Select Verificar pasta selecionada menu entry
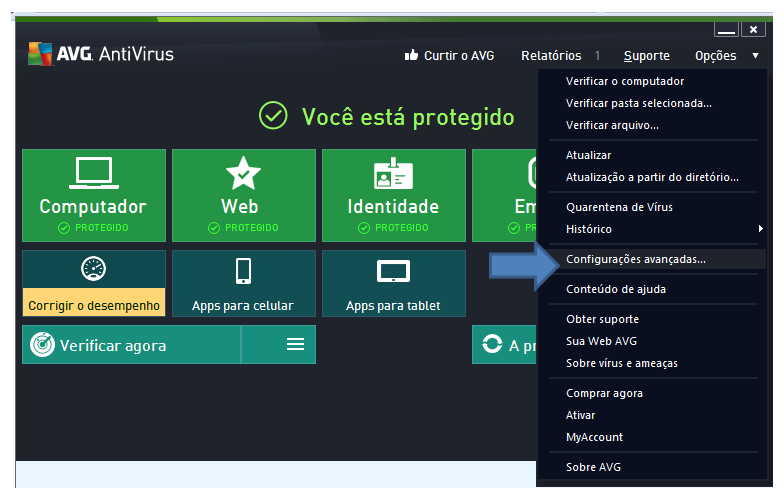 click(638, 103)
